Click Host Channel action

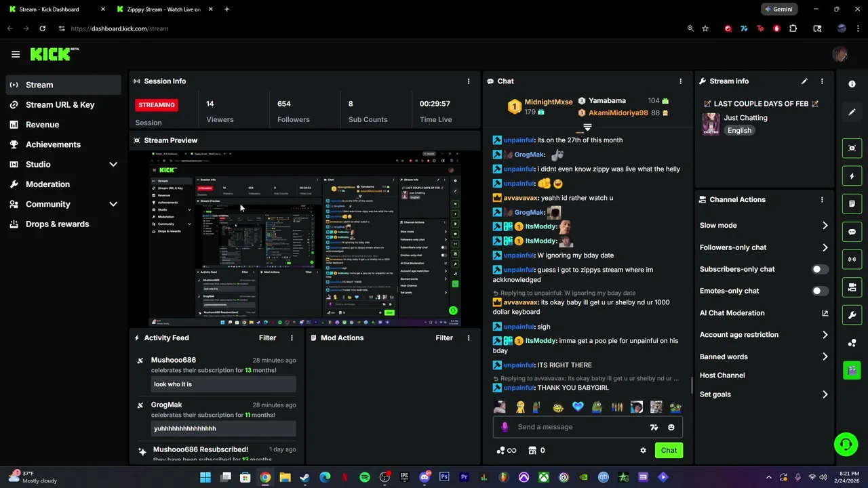(722, 375)
